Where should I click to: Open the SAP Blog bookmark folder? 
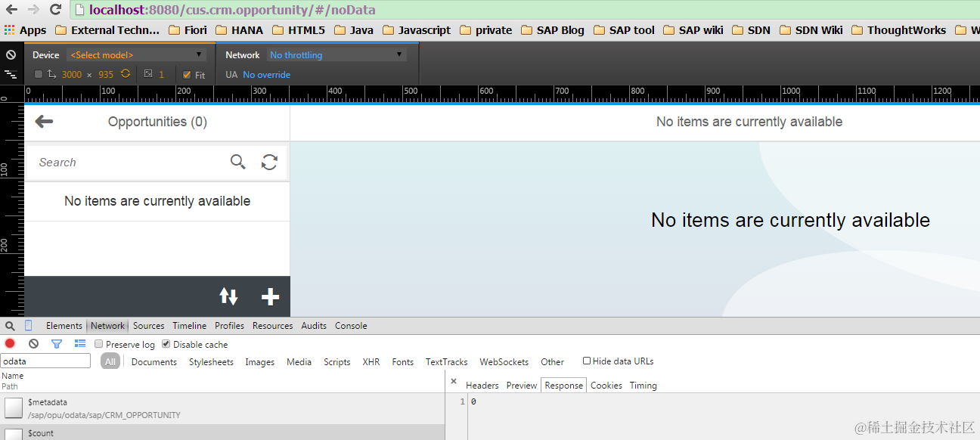click(x=551, y=30)
